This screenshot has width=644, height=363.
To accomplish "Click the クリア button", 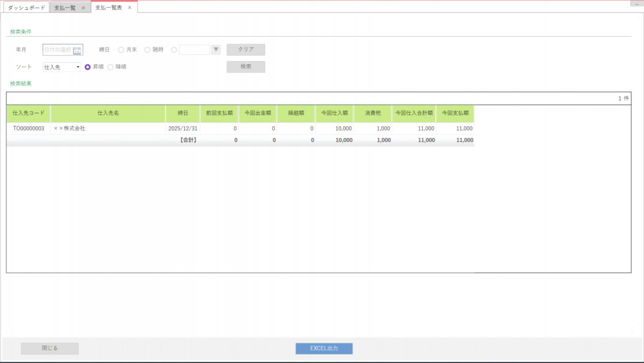I will pos(246,50).
